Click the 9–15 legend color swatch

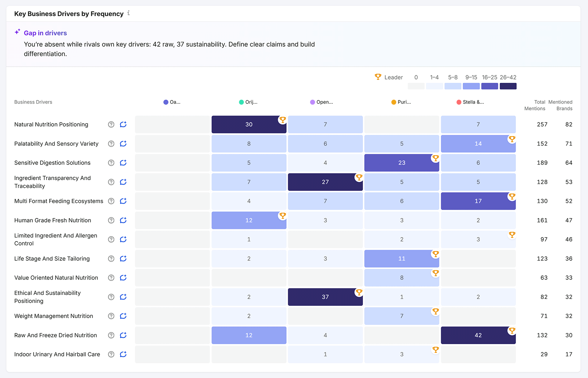tap(471, 86)
